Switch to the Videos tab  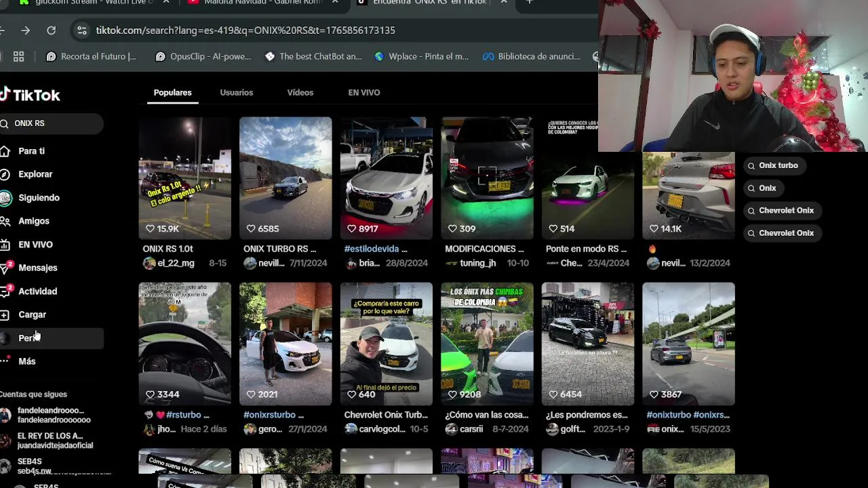coord(300,93)
